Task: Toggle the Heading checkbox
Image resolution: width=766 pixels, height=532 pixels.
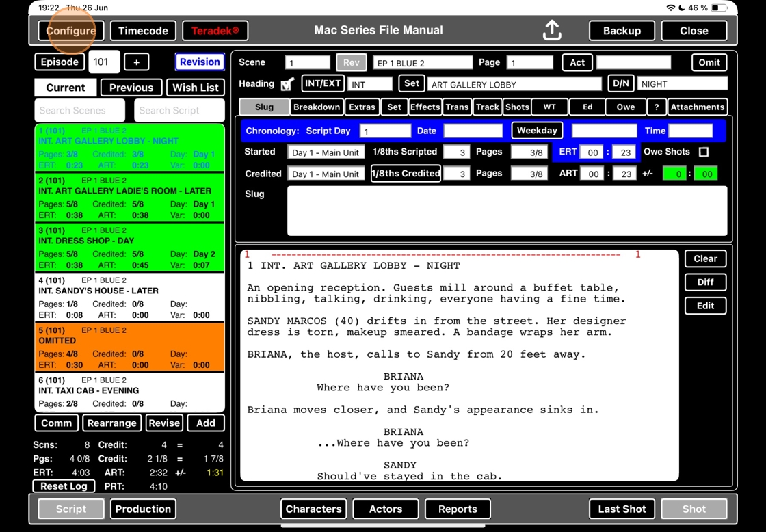Action: click(288, 84)
